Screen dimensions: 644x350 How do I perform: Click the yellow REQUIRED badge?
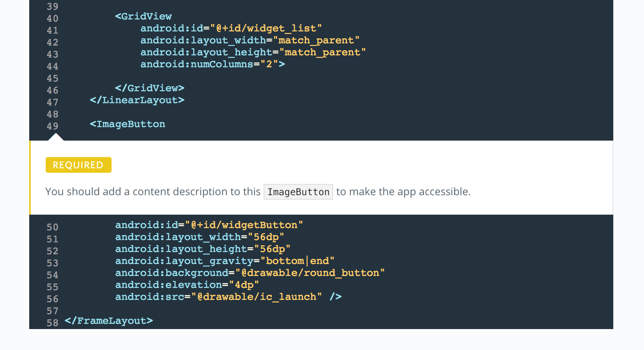[78, 165]
